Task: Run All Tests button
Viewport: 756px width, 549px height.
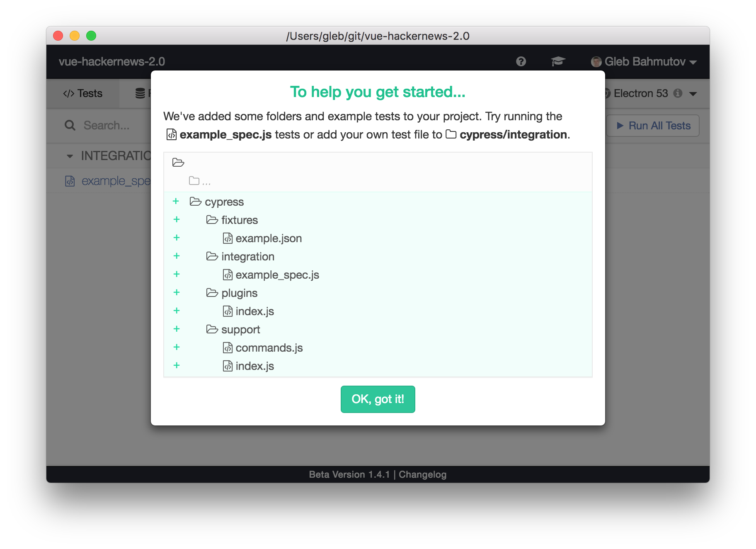Action: tap(653, 126)
